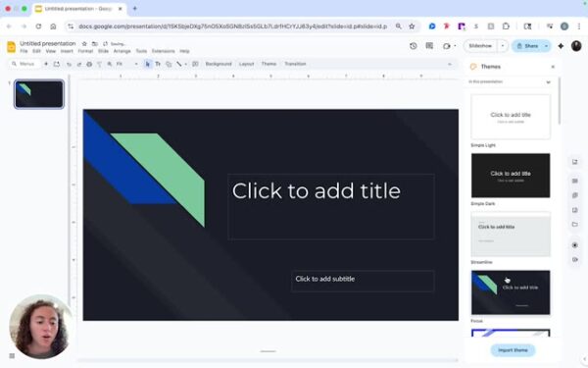Select slide 1 thumbnail in filmstrip
This screenshot has width=588, height=368.
tap(39, 94)
